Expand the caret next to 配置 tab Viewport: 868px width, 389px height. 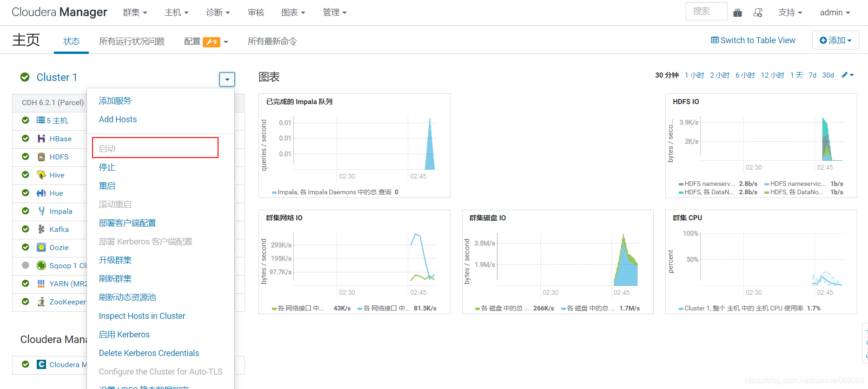click(x=226, y=42)
